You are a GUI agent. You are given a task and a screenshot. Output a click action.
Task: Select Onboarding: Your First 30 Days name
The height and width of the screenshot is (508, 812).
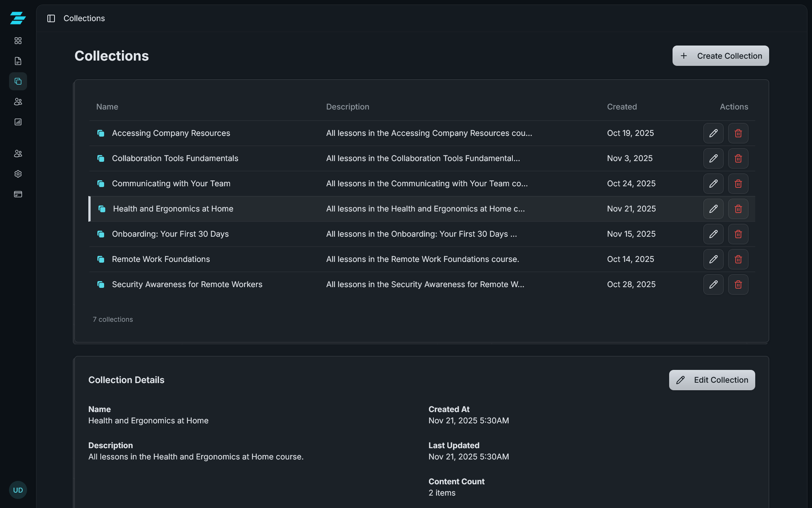(170, 234)
